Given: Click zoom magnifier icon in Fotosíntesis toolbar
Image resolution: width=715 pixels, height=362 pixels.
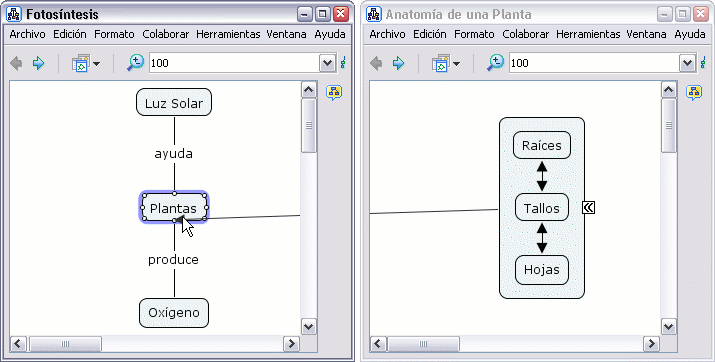Looking at the screenshot, I should point(135,63).
